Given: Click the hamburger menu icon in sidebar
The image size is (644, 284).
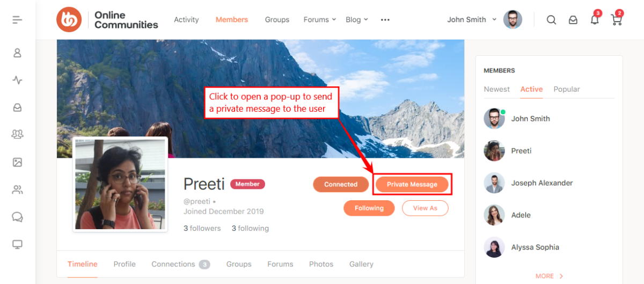Looking at the screenshot, I should tap(17, 20).
